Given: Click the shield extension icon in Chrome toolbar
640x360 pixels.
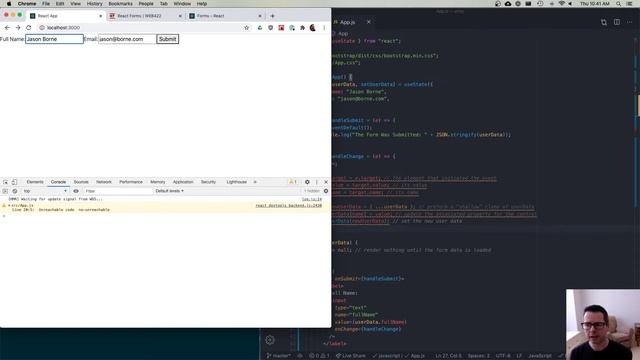Looking at the screenshot, I should (x=271, y=28).
